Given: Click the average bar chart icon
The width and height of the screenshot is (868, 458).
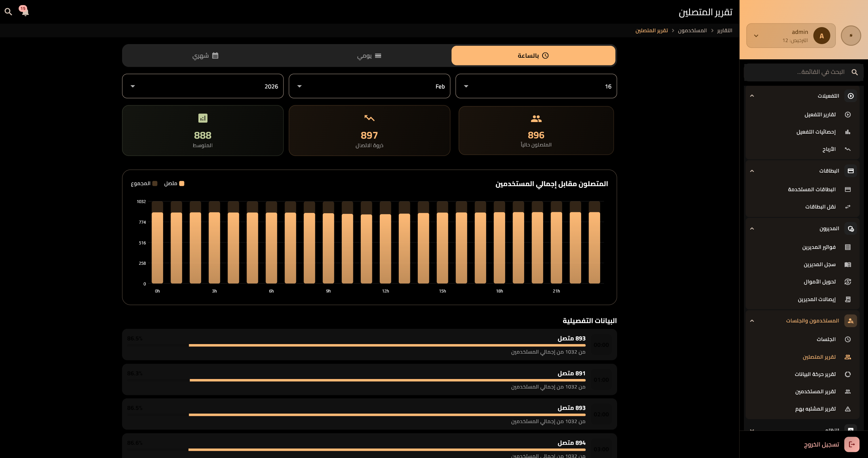Looking at the screenshot, I should (203, 118).
